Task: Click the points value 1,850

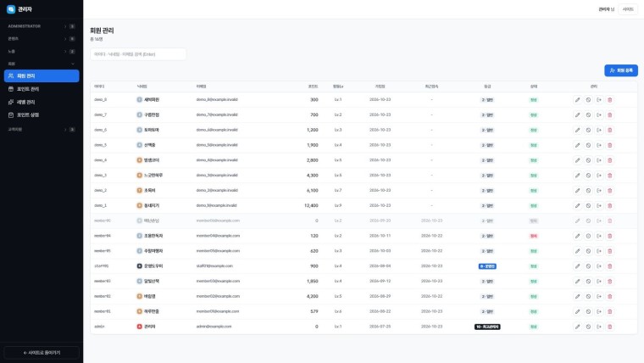Action: [312, 282]
